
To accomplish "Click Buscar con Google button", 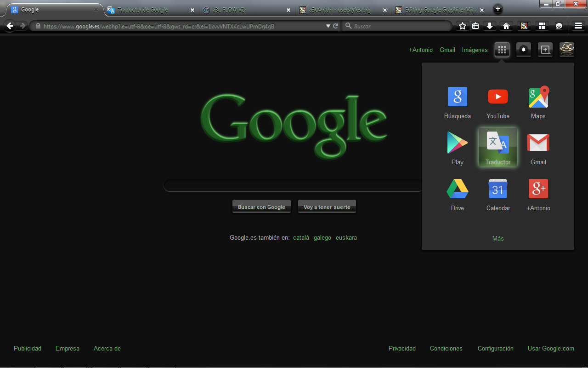I will coord(261,207).
